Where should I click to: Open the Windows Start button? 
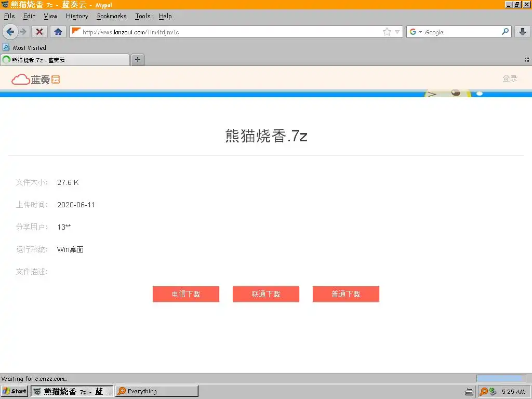click(x=14, y=391)
